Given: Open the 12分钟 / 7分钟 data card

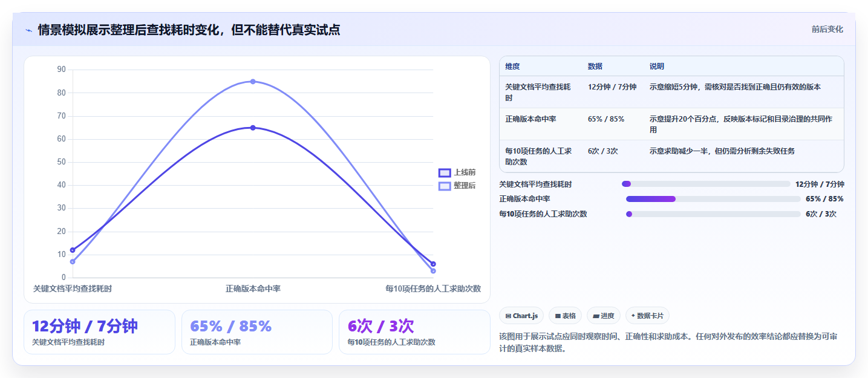Looking at the screenshot, I should pyautogui.click(x=99, y=332).
